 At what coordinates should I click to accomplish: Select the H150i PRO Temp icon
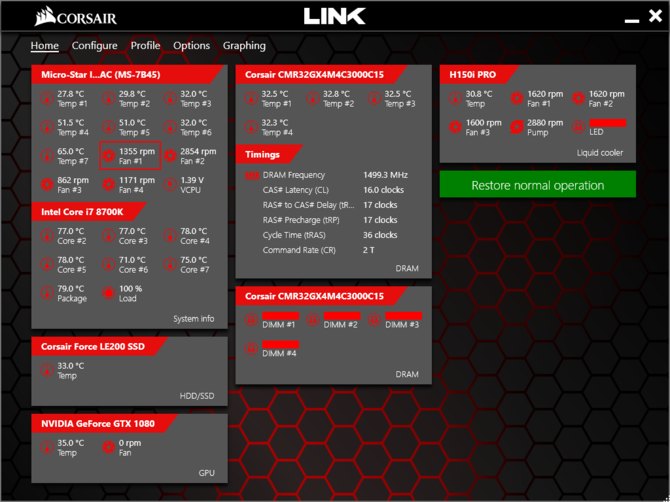455,98
